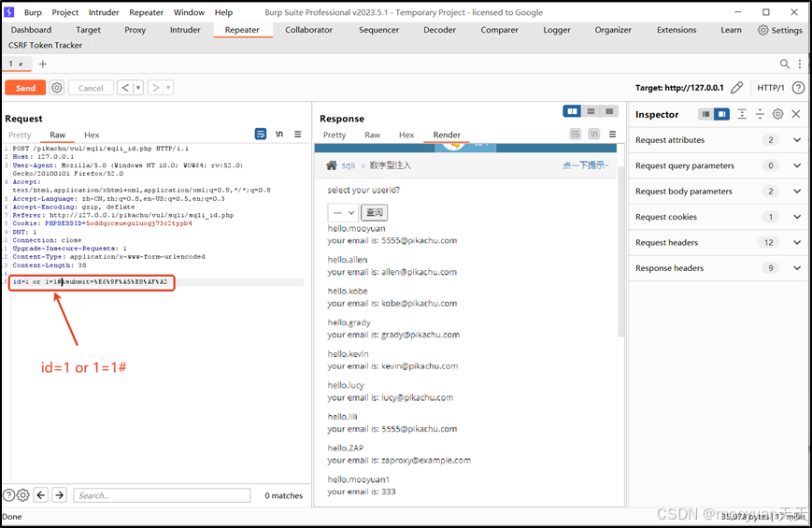The image size is (812, 528).
Task: Open request editor hamburger menu
Action: click(298, 135)
